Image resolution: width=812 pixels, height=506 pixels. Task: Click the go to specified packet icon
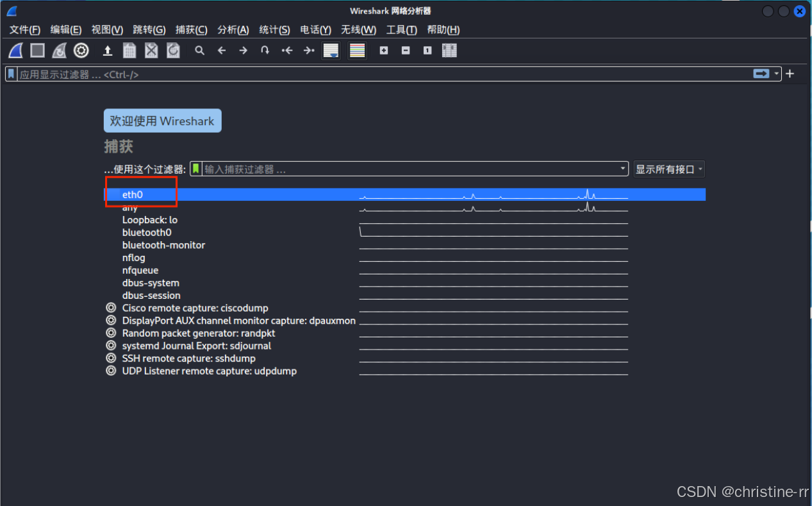265,51
